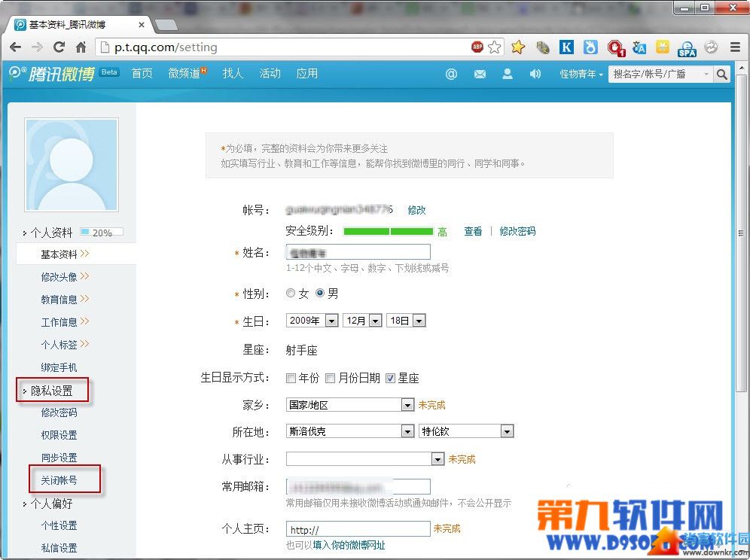750x560 pixels.
Task: Open the @ mentions icon
Action: pyautogui.click(x=451, y=74)
